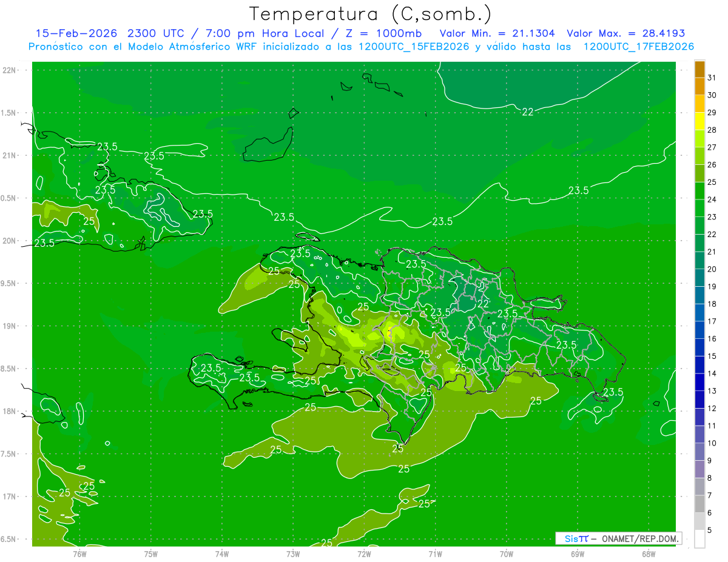Click the "22" contour label over northern ocean
Viewport: 728px width, 562px height.
pos(528,112)
